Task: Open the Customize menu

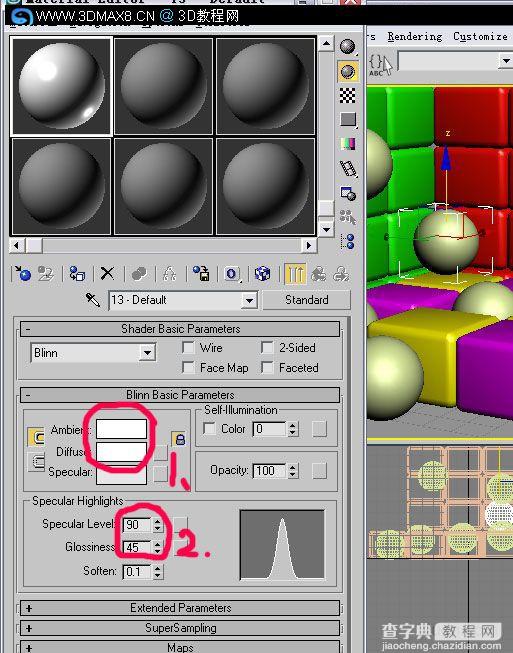Action: (480, 37)
